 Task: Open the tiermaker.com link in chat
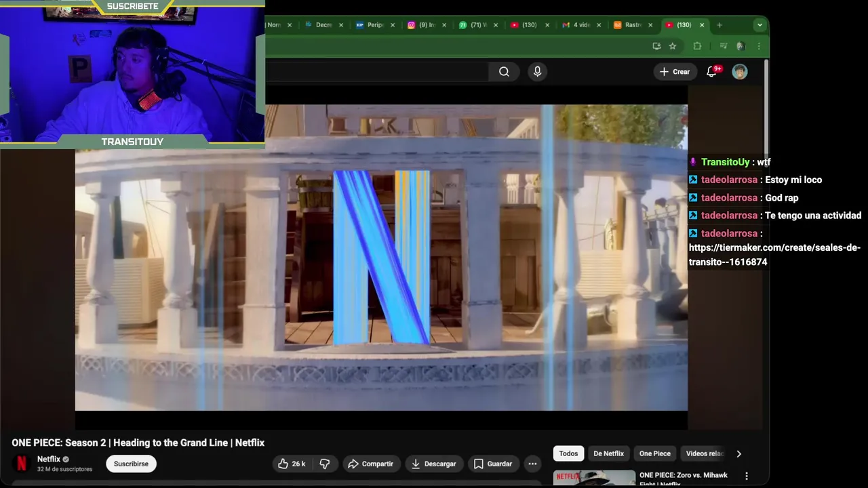[774, 255]
